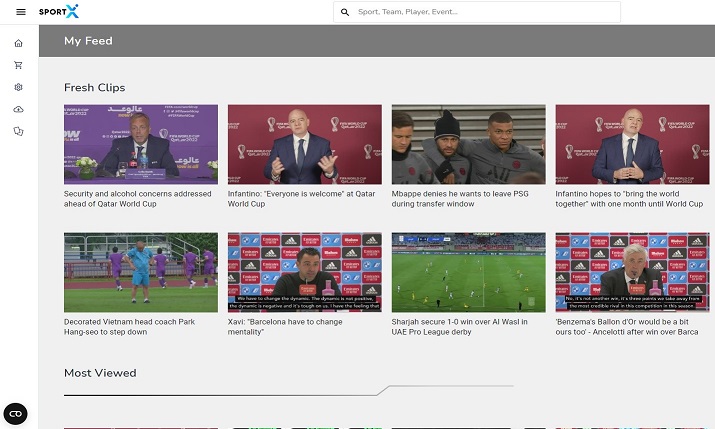This screenshot has height=429, width=715.
Task: Click the search magnifier icon
Action: [345, 12]
